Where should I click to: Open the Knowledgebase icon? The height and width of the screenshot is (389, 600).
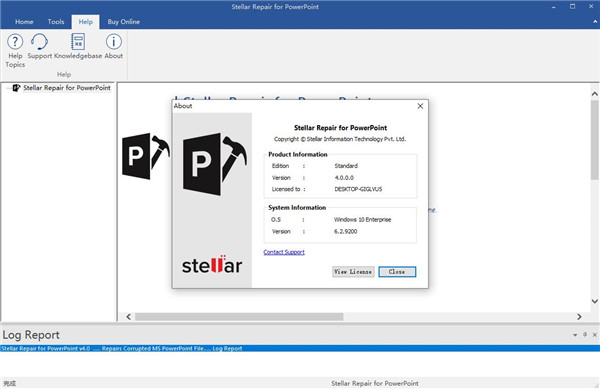click(x=78, y=41)
